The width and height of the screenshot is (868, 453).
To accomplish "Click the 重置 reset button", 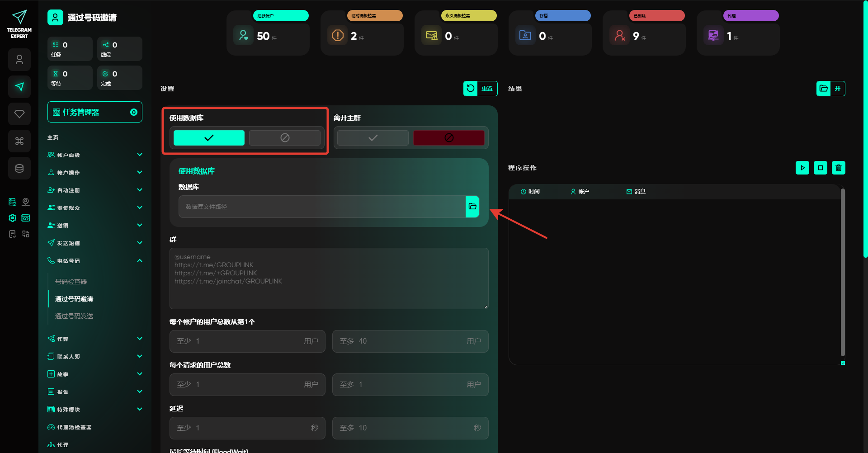I will click(480, 89).
